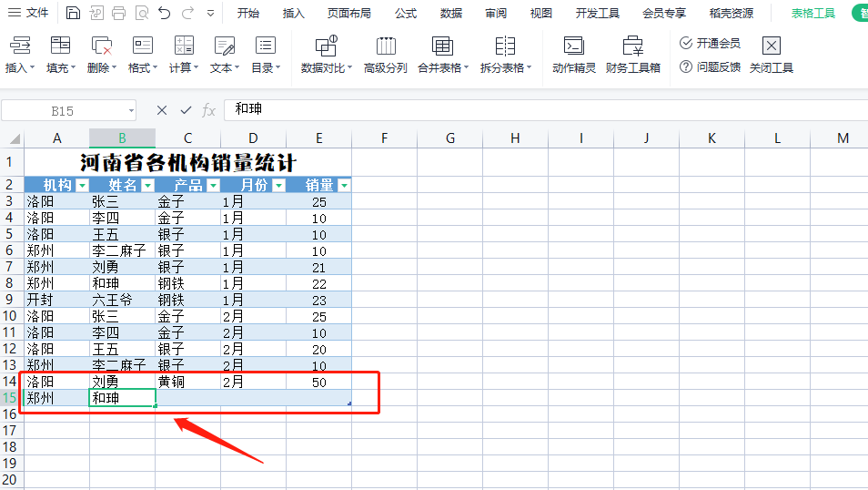Open the 产品 filter dropdown
Viewport: 868px width, 490px height.
pyautogui.click(x=213, y=185)
